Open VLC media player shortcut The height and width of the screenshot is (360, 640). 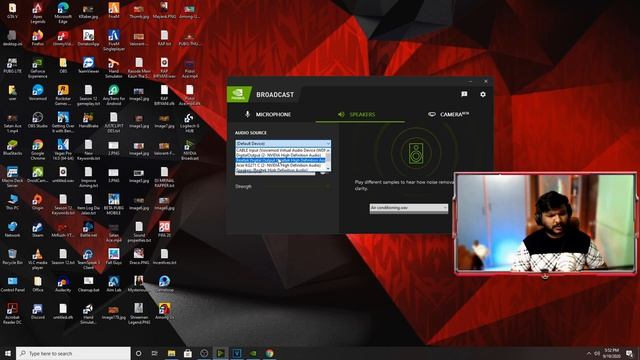(38, 259)
